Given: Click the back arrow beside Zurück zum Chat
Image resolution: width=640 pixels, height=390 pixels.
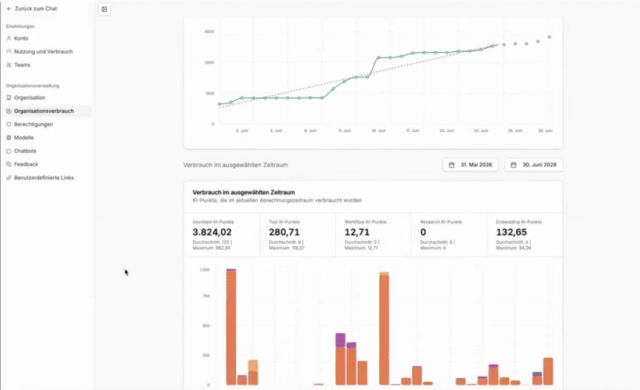Looking at the screenshot, I should tap(9, 9).
